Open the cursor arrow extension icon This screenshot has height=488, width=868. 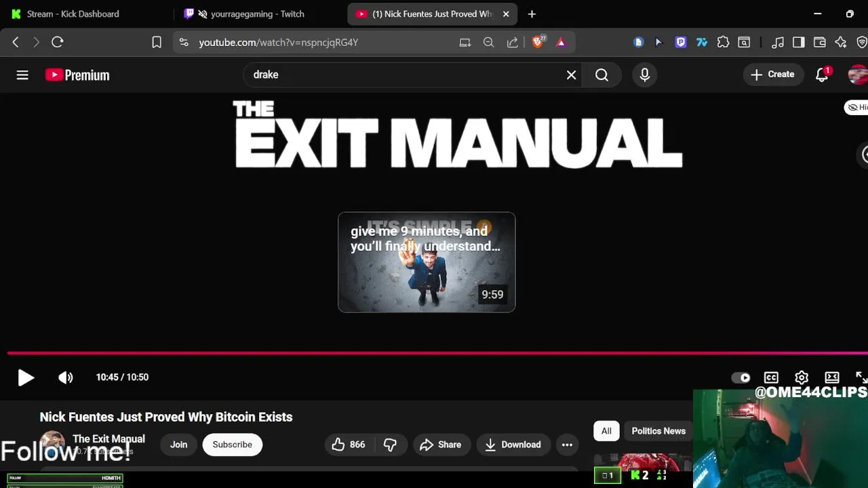[x=658, y=42]
